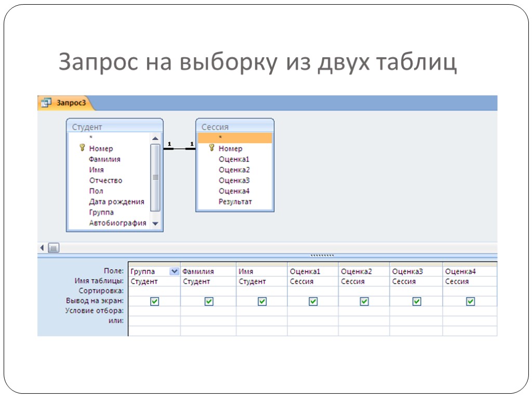
Task: Select Группа field in Студент table list
Action: point(101,212)
